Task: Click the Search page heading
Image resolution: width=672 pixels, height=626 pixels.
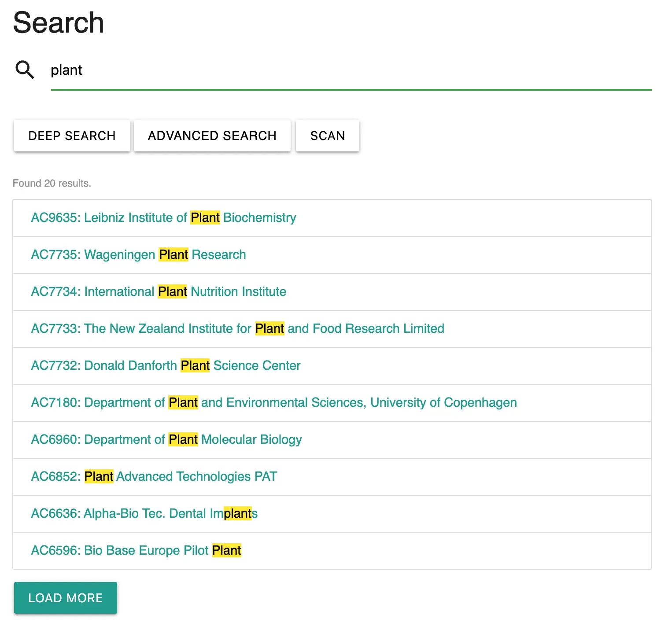Action: click(59, 22)
